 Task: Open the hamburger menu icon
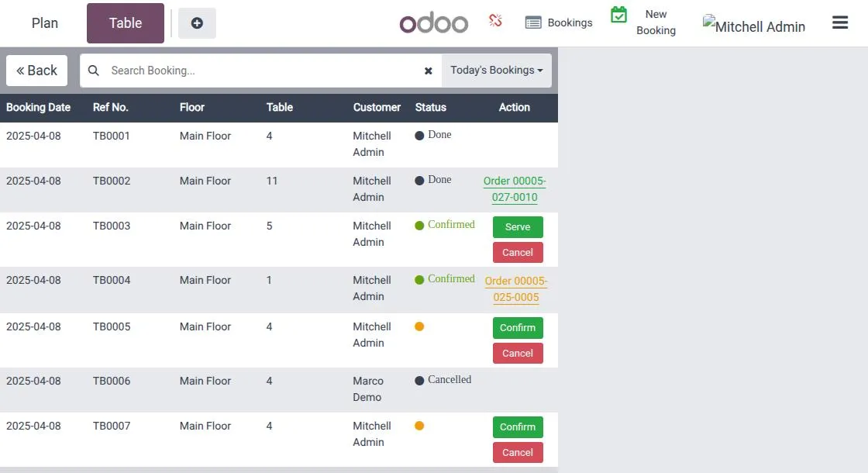tap(840, 22)
